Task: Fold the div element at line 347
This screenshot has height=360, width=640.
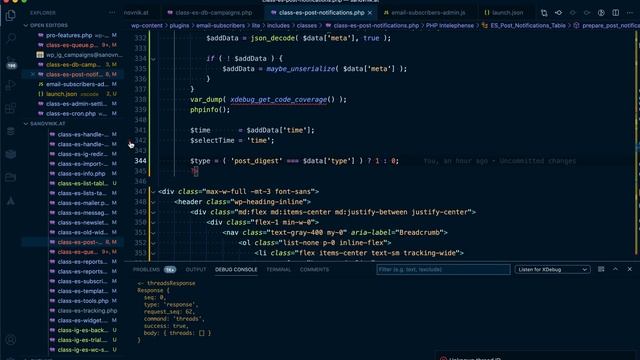Action: coord(153,191)
